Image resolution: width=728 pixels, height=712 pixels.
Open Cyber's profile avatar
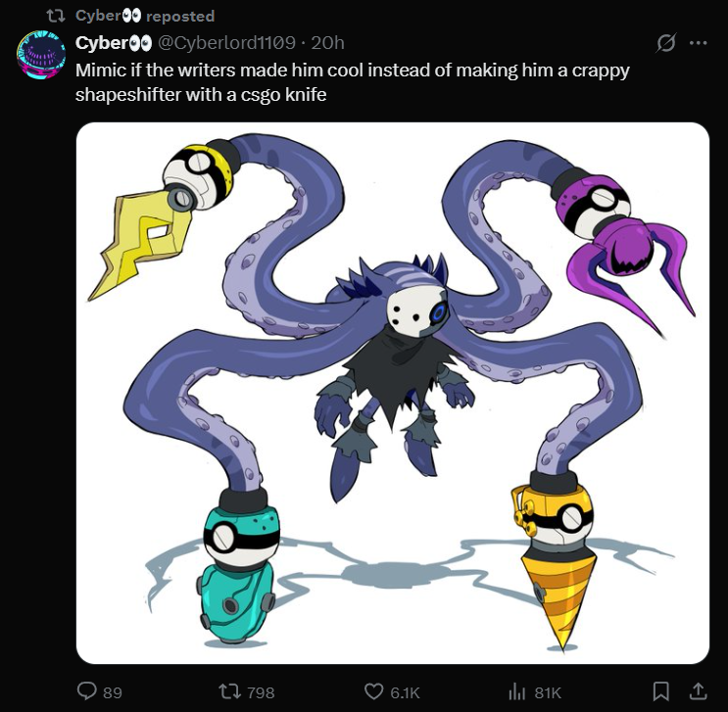point(41,55)
